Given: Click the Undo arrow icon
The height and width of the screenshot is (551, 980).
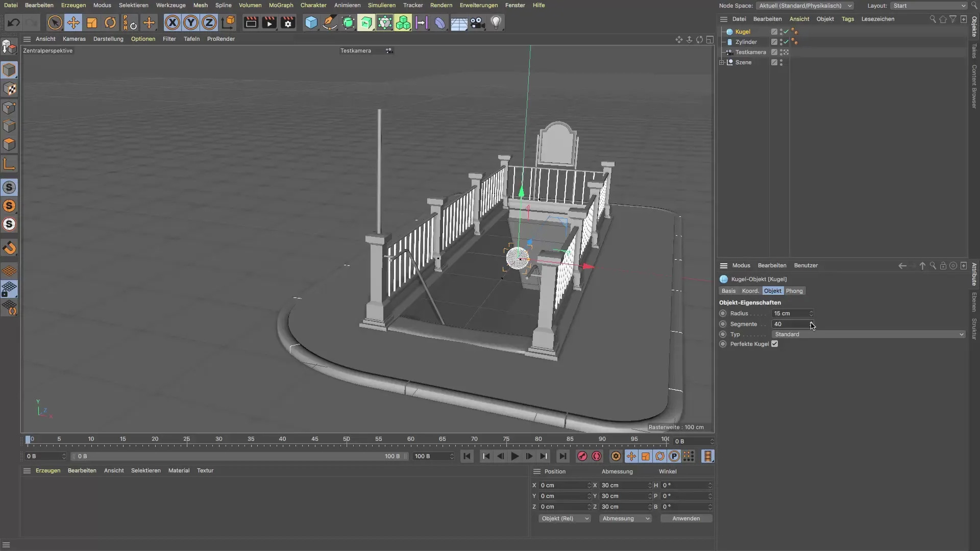Looking at the screenshot, I should point(14,23).
